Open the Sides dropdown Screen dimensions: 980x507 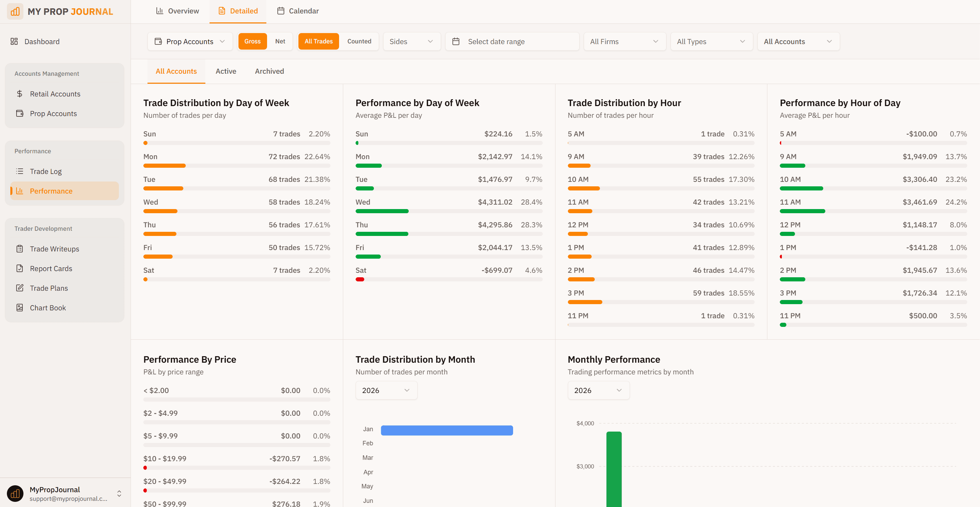pyautogui.click(x=412, y=41)
